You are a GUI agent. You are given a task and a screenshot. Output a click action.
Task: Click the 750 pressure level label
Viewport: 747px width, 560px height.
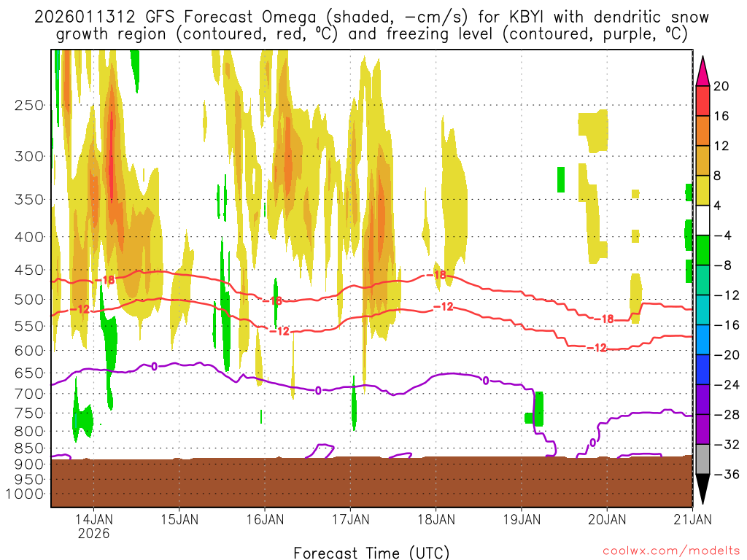click(29, 413)
